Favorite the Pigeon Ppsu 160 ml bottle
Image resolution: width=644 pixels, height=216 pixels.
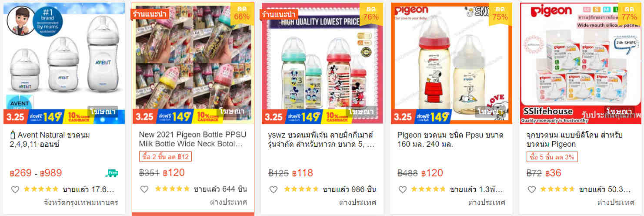click(403, 189)
